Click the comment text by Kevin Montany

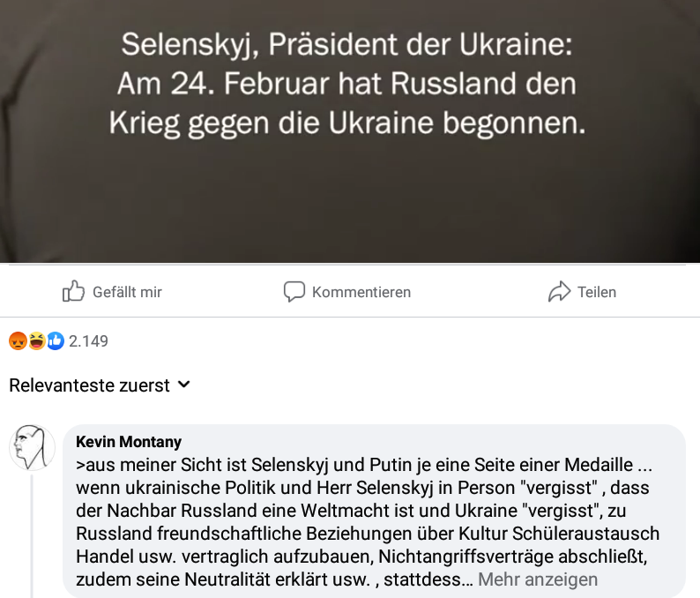368,522
